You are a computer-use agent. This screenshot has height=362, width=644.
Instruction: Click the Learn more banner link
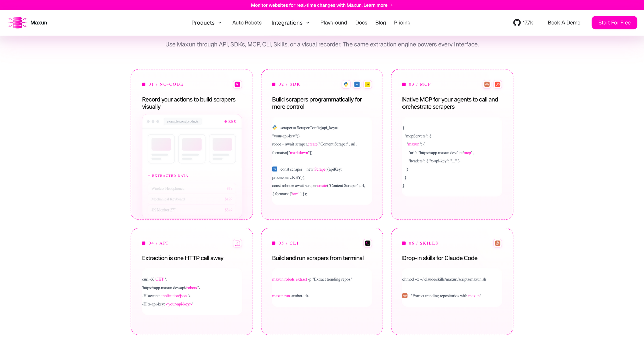tap(378, 5)
